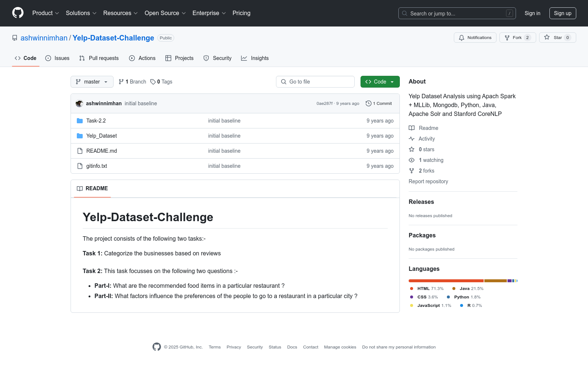Click the README book icon in file viewer

pyautogui.click(x=80, y=188)
